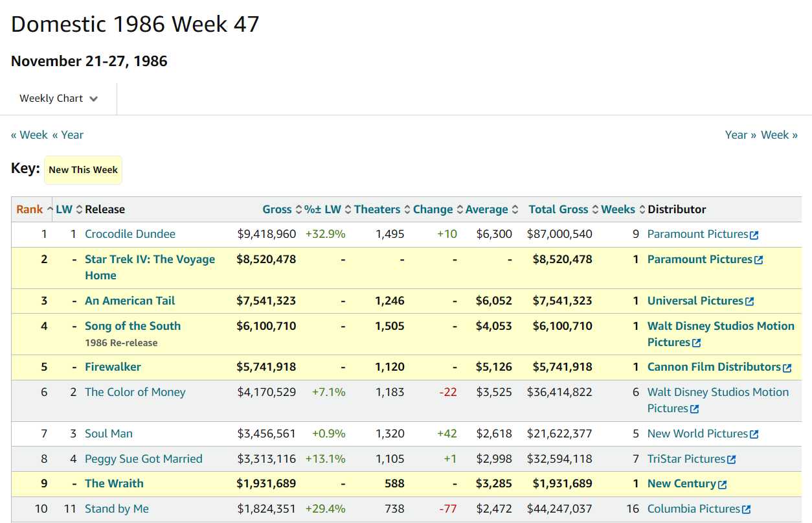The width and height of the screenshot is (812, 523).
Task: Click external link icon next to Cannon Film Distributors
Action: click(787, 367)
